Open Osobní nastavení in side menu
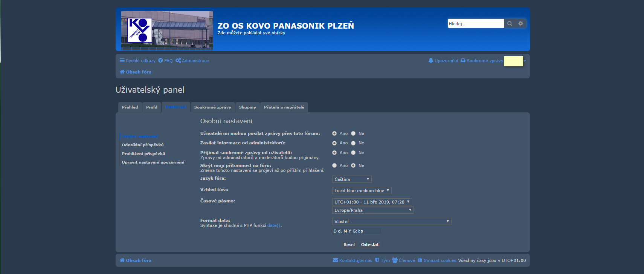Screen dimensions: 644x274 (x=140, y=136)
